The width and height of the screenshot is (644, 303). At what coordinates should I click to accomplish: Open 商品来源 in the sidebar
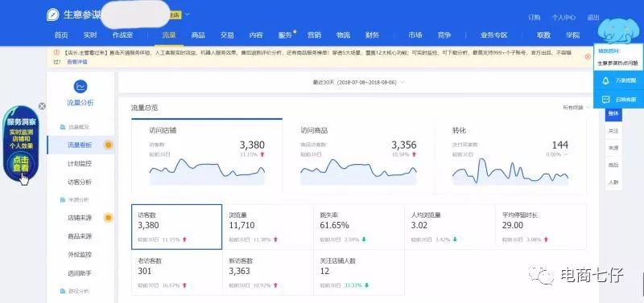[x=80, y=236]
